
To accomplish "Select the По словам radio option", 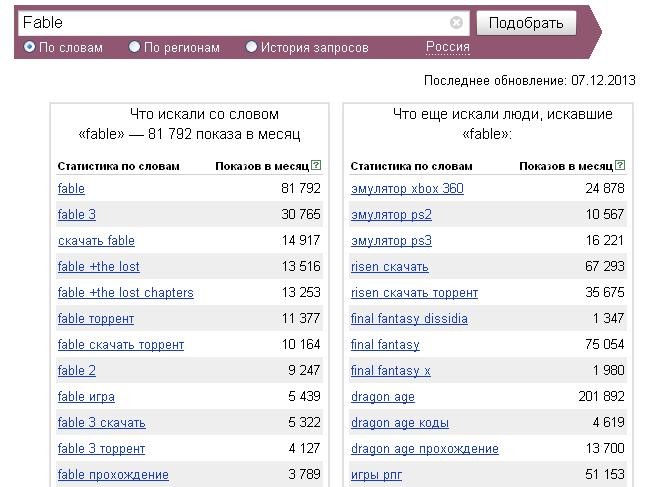I will pyautogui.click(x=29, y=47).
